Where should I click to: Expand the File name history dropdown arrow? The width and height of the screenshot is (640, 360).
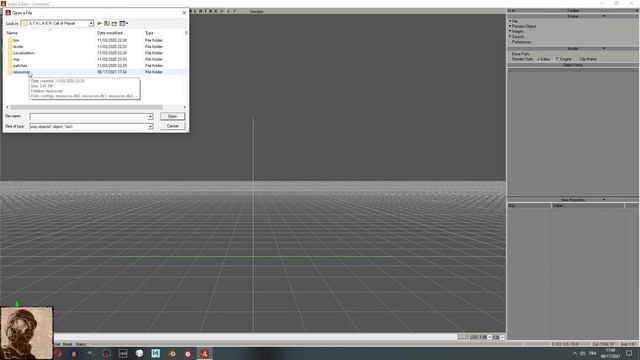coord(150,117)
